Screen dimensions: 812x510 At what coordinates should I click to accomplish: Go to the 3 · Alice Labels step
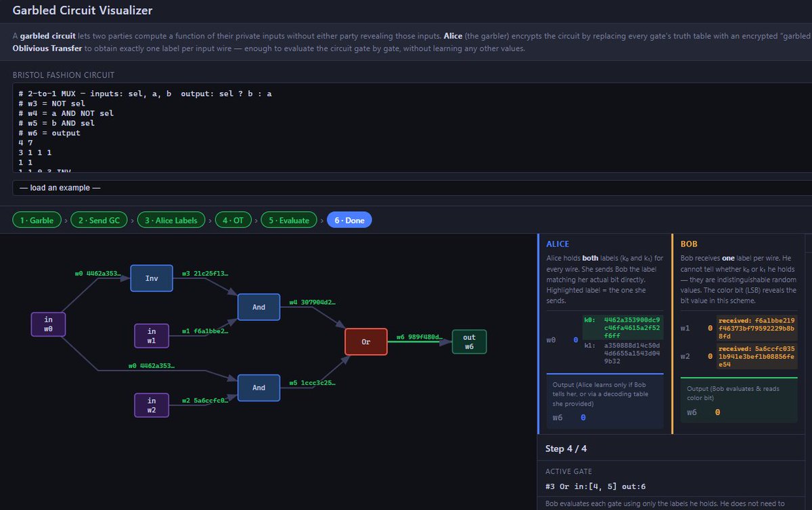pyautogui.click(x=171, y=220)
